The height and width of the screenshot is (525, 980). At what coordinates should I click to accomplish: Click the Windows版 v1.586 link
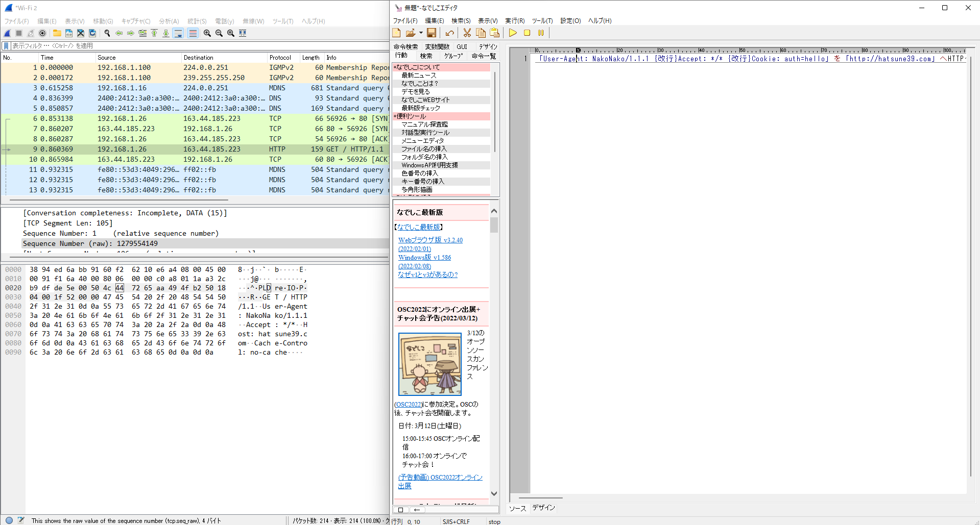(x=424, y=258)
